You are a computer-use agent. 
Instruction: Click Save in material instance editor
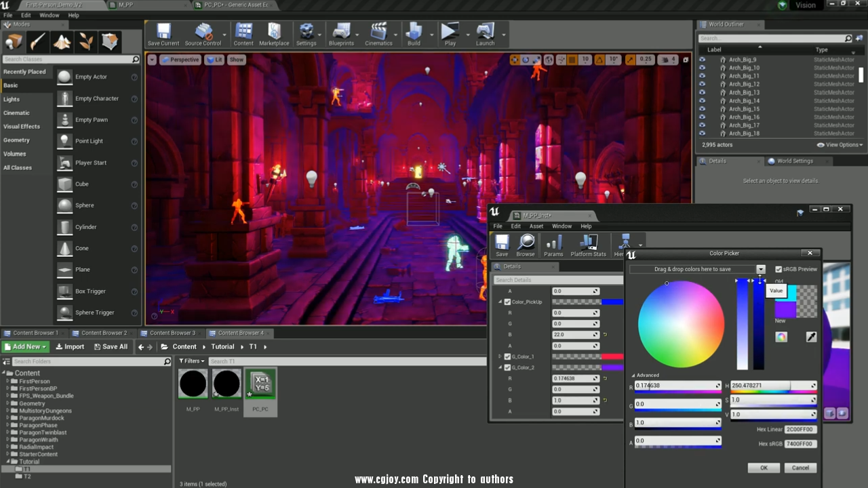[502, 245]
